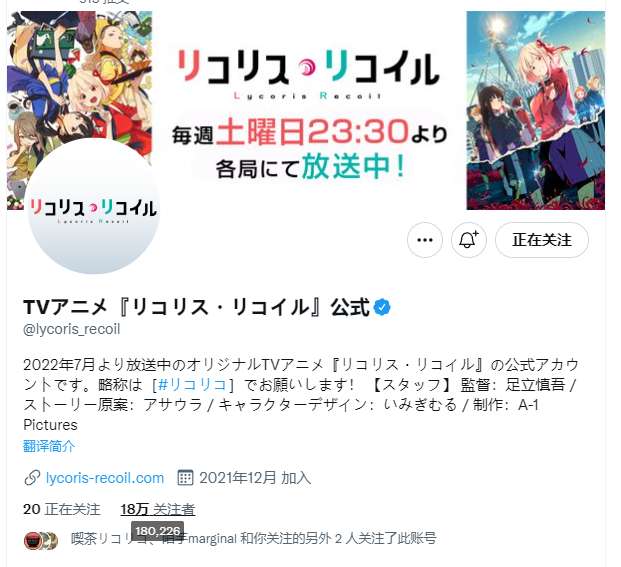Open the mutual followers text line
The image size is (621, 567).
253,538
